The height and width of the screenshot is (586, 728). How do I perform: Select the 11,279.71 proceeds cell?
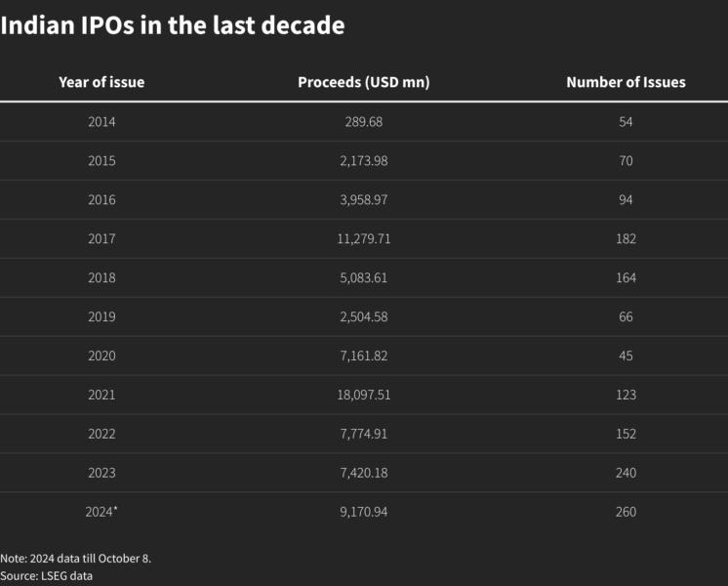click(363, 239)
